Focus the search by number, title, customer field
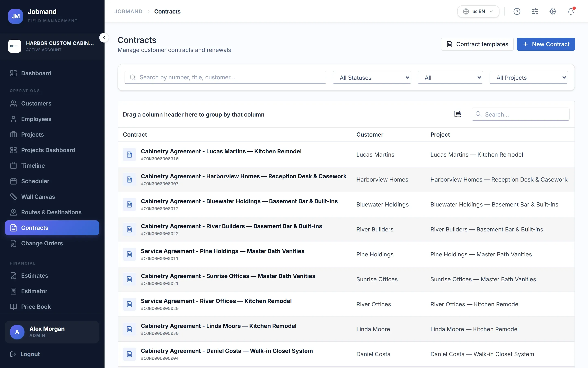 pos(225,77)
